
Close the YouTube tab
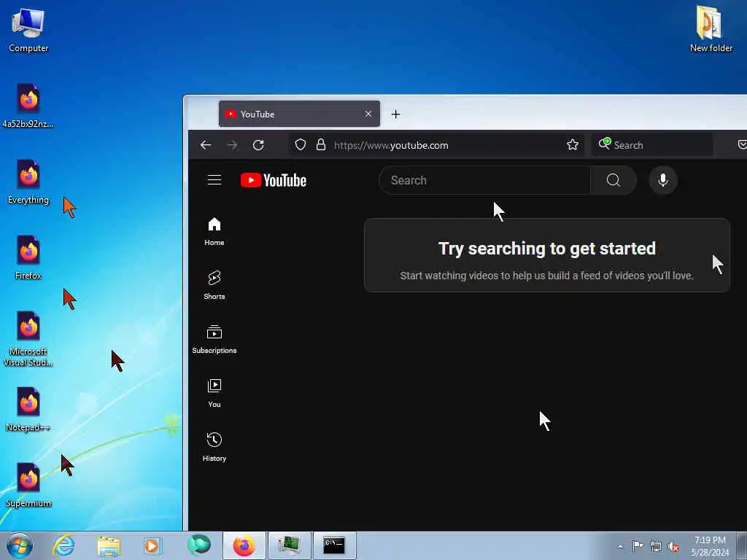pyautogui.click(x=368, y=114)
